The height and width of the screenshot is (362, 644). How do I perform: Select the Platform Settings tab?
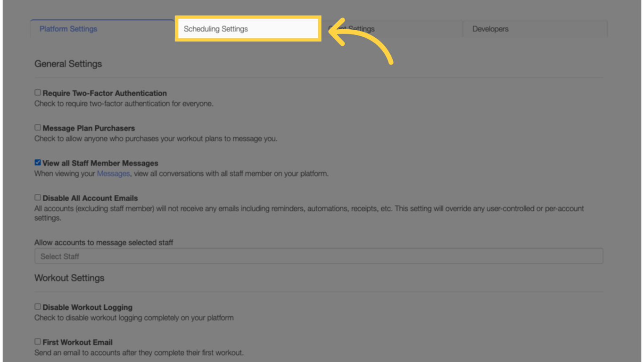(67, 28)
